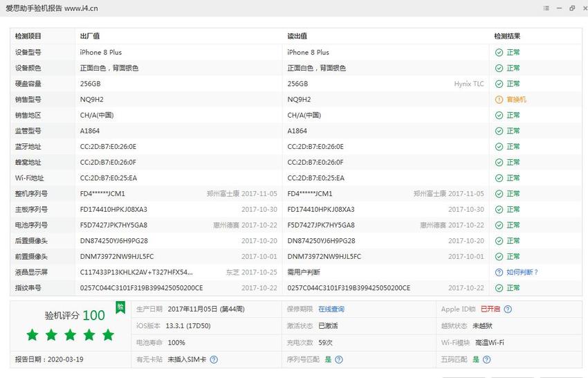Click the 需用户判断 read value

pos(304,273)
